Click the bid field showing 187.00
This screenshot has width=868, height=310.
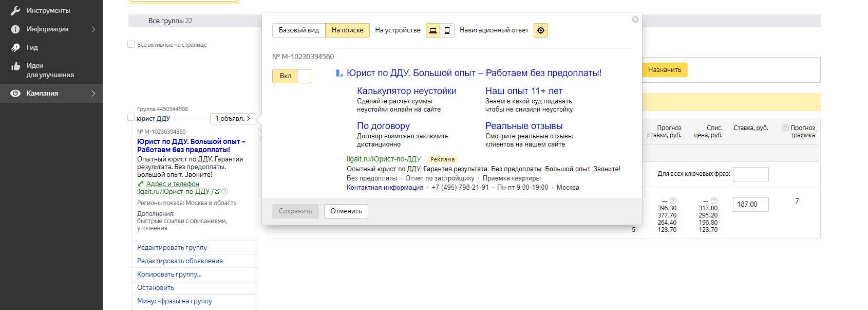pyautogui.click(x=750, y=205)
